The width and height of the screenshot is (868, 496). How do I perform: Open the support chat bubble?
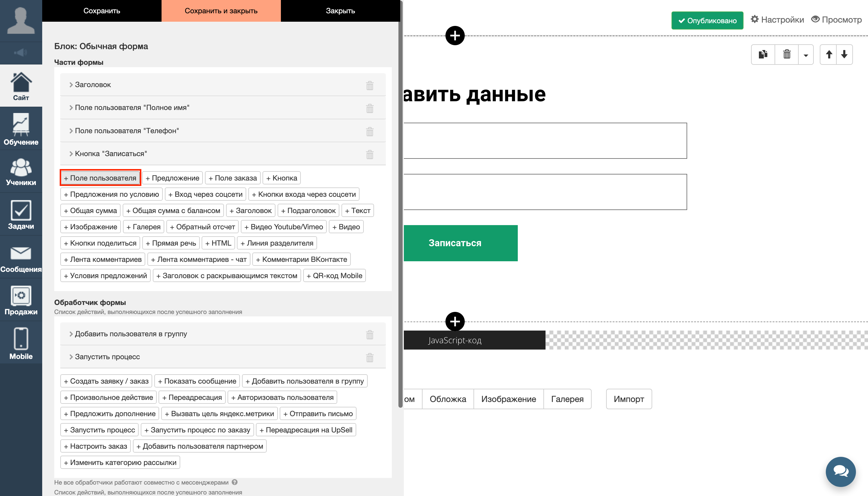pyautogui.click(x=840, y=472)
